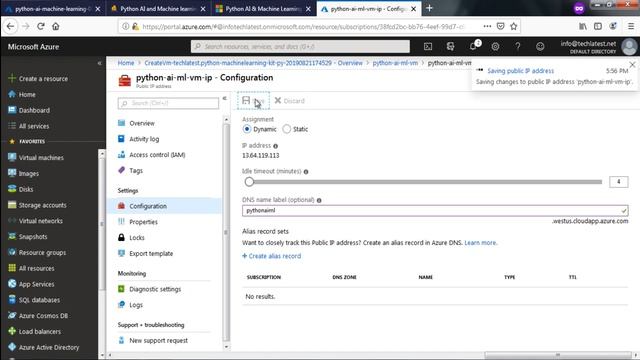
Task: Open Firefox page actions ellipsis menu
Action: tap(487, 26)
